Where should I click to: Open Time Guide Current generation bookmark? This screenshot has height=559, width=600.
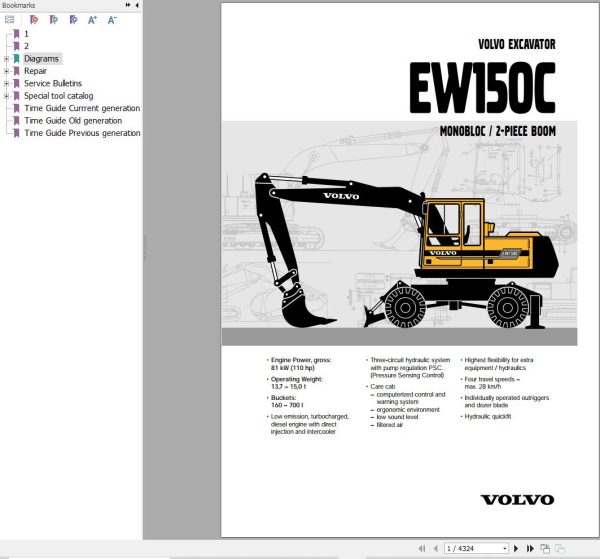click(x=82, y=108)
